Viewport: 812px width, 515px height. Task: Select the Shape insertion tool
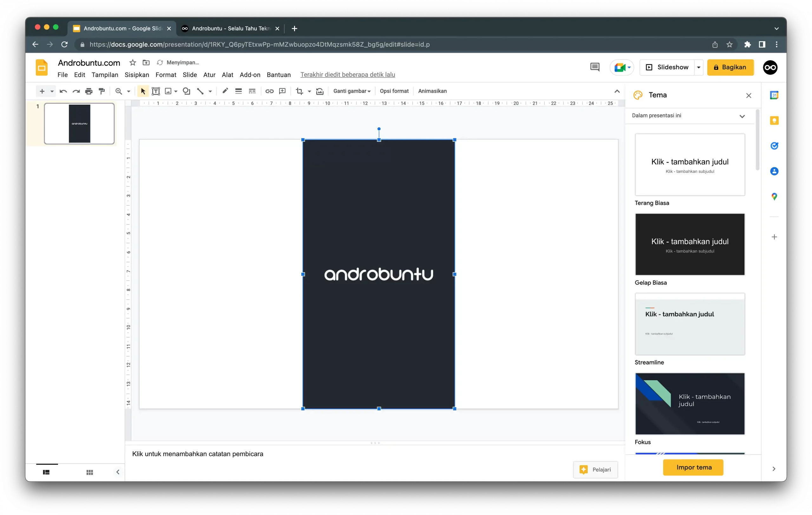tap(187, 91)
